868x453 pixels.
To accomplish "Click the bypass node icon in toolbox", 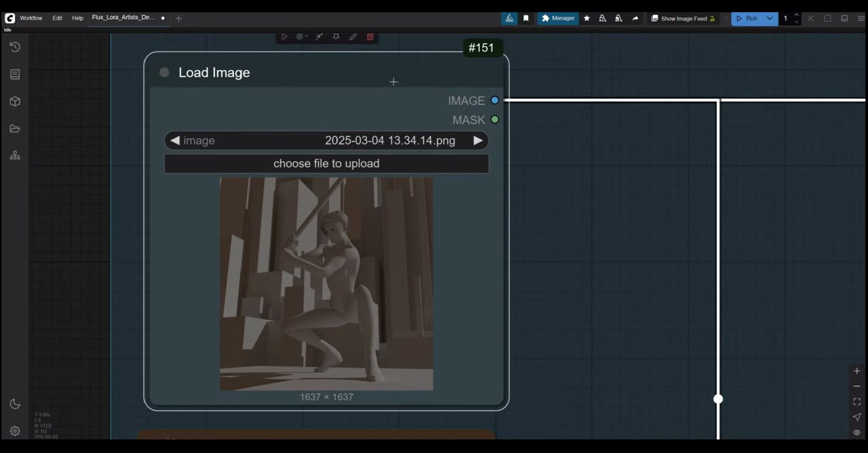I will 319,37.
